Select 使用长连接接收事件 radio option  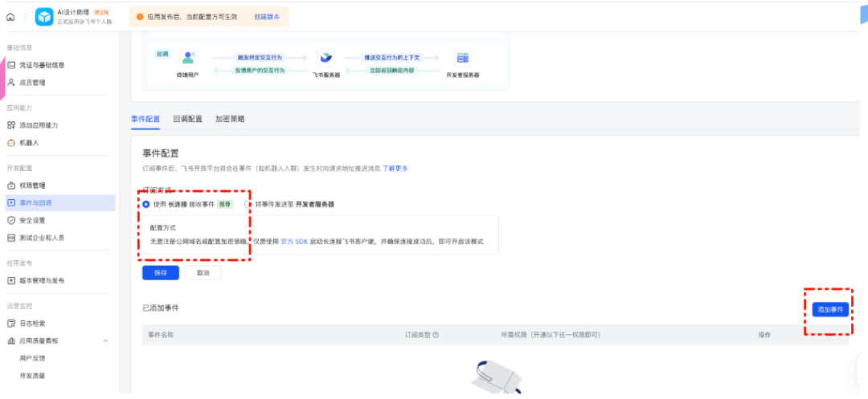tap(146, 204)
